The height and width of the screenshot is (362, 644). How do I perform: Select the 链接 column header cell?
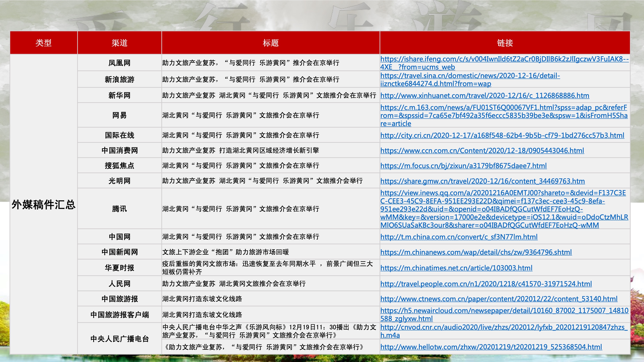coord(505,43)
